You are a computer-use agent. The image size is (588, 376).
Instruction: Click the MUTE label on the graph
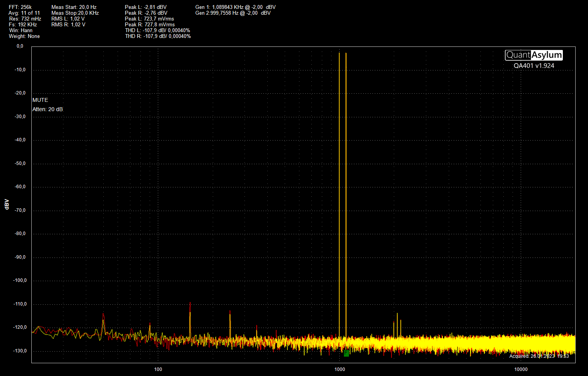click(40, 100)
